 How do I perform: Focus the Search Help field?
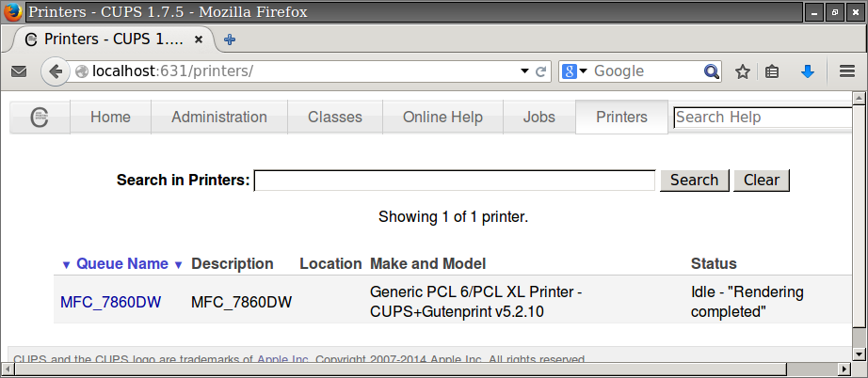click(x=763, y=118)
